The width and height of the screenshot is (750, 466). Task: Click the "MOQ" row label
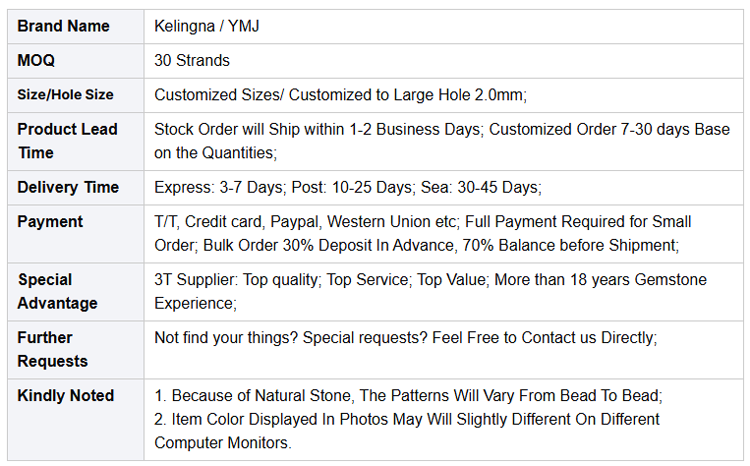37,60
